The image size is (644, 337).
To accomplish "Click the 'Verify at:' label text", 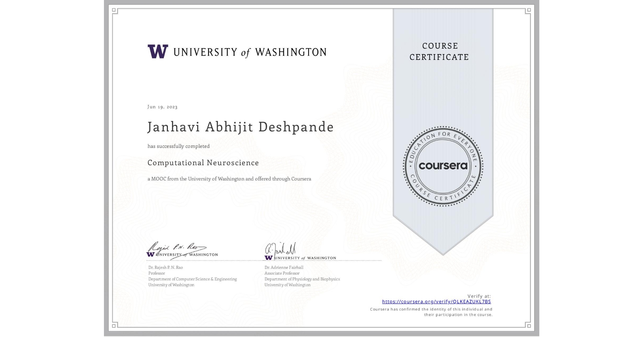I will (x=479, y=295).
